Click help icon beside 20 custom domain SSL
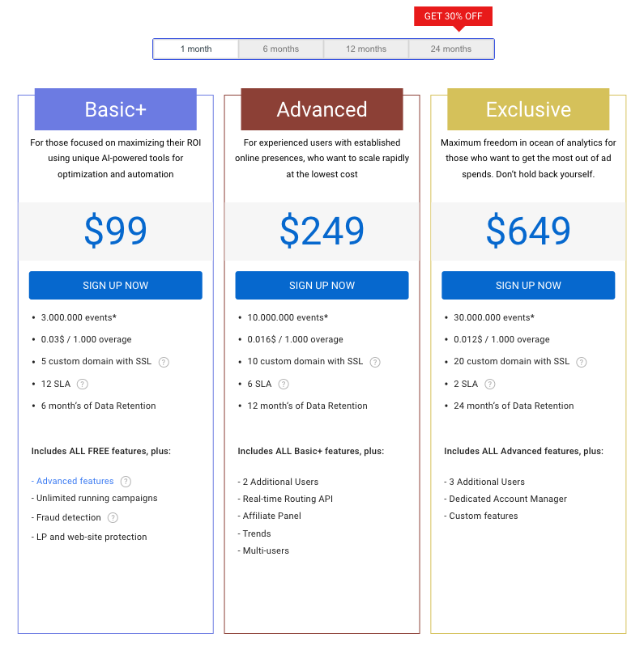 (x=581, y=362)
